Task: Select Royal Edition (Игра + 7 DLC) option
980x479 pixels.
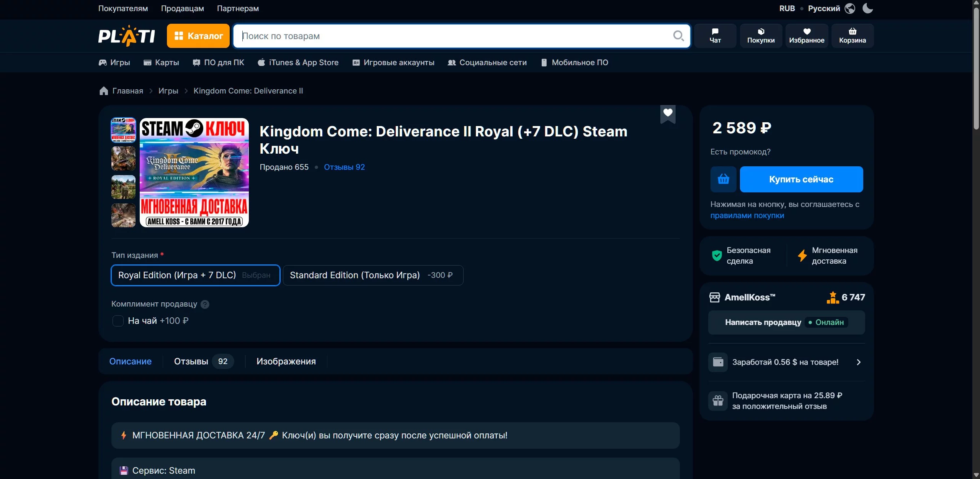Action: pos(195,275)
